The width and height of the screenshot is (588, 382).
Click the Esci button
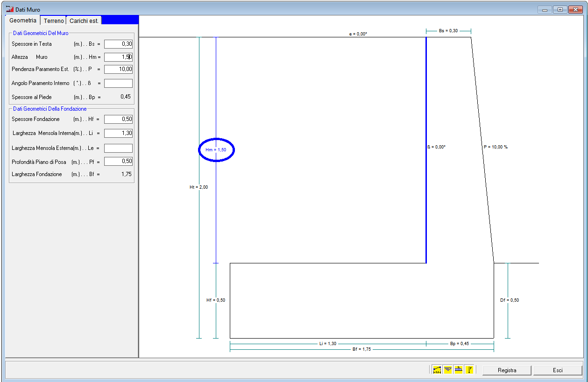click(558, 370)
